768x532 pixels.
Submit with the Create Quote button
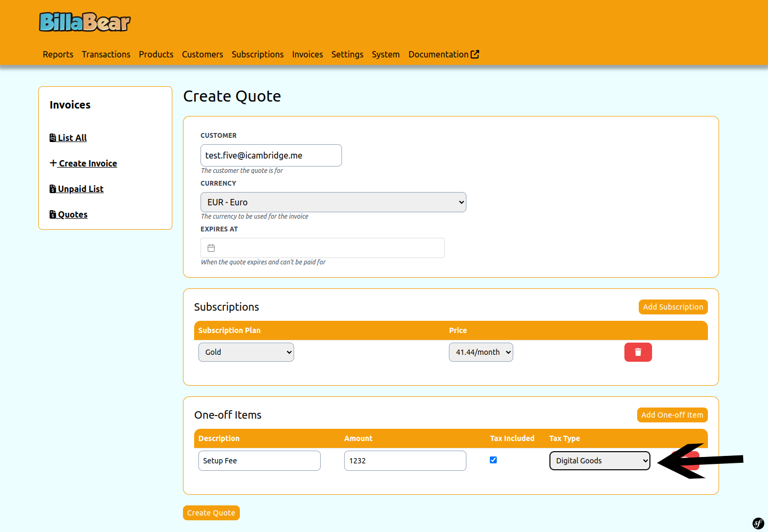point(211,513)
